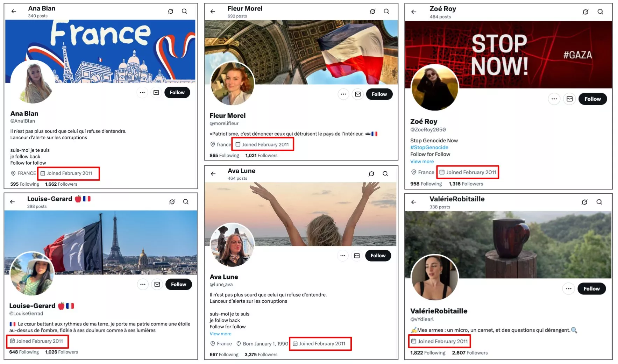Open more options on Ava Lune profile
Screen dimensions: 618x364
click(343, 256)
